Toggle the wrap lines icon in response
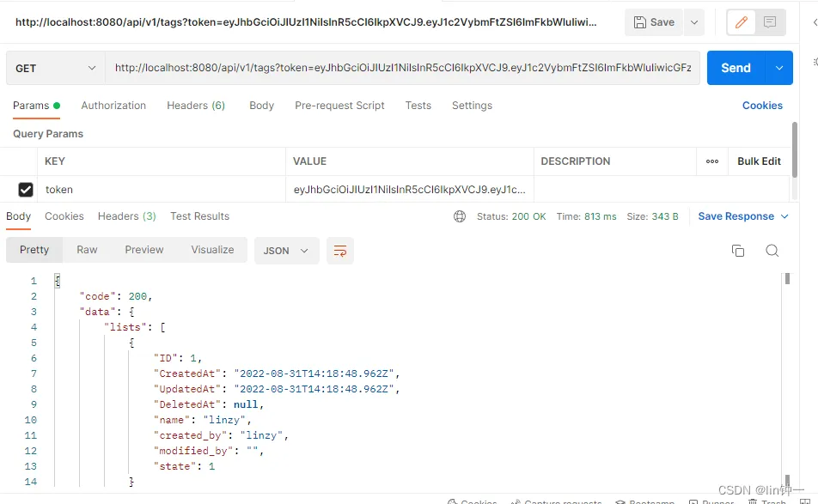This screenshot has height=504, width=818. click(x=340, y=251)
